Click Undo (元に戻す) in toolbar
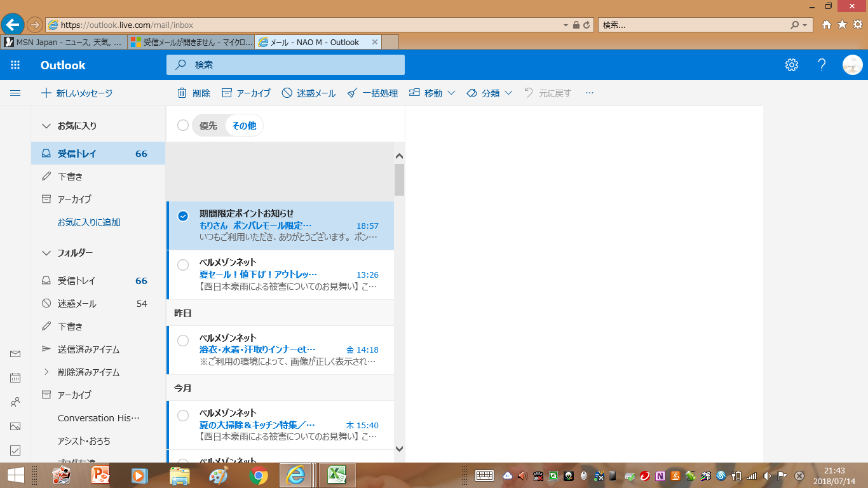 [x=548, y=93]
